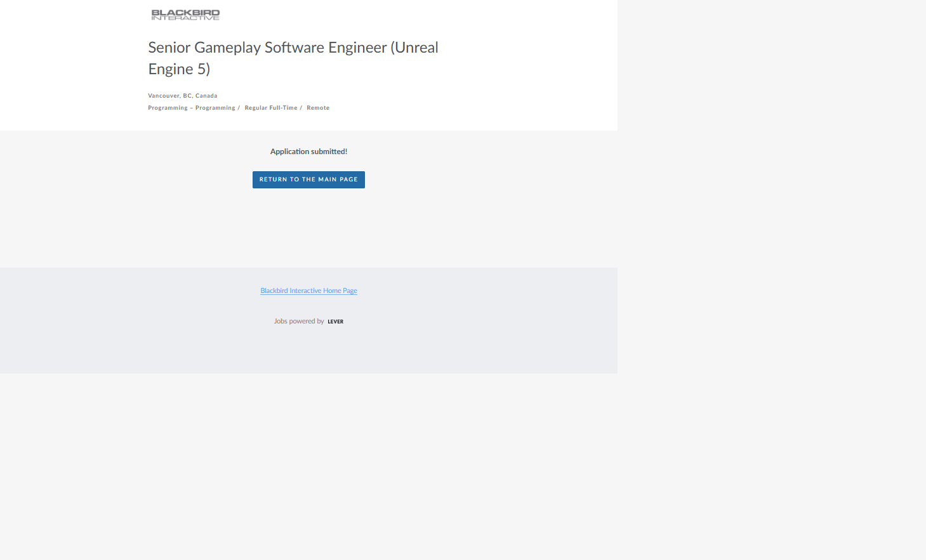Click the first "Programming" department label
Viewport: 926px width, 560px height.
pyautogui.click(x=168, y=108)
